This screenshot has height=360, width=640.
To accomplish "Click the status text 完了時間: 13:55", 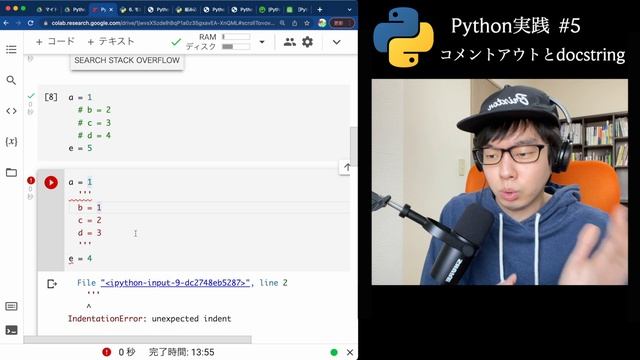I will click(181, 352).
